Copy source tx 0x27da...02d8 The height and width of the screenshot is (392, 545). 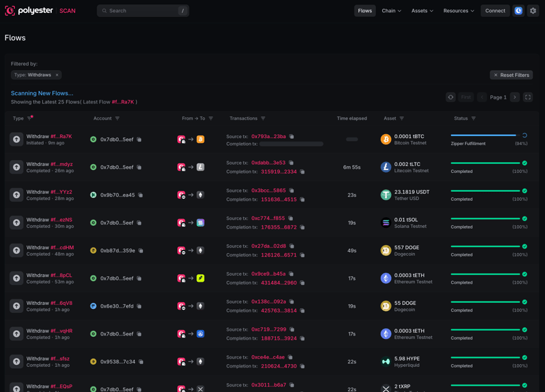coord(292,246)
